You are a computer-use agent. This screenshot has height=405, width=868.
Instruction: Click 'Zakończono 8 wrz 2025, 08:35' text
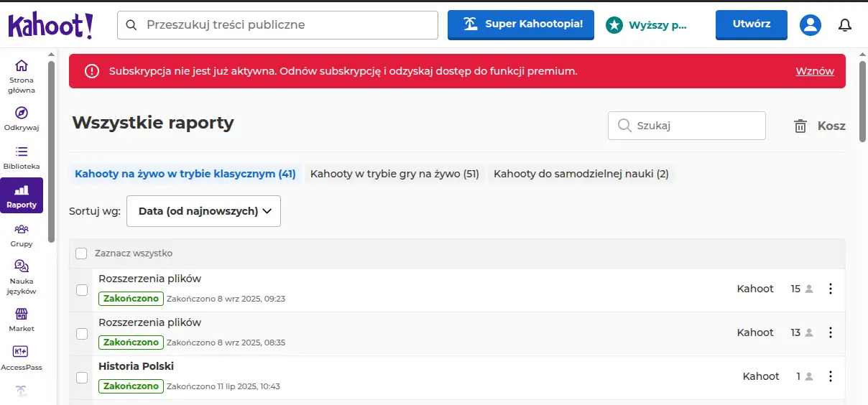(226, 343)
